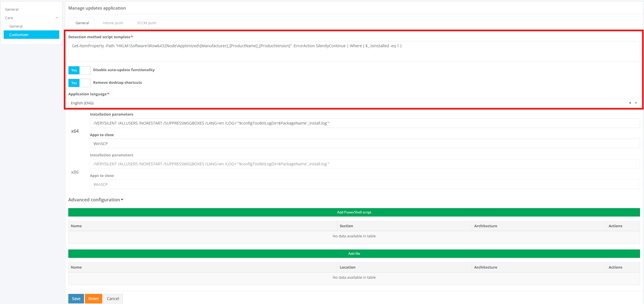The width and height of the screenshot is (644, 304).
Task: Sort scripts table by Section column
Action: coord(346,226)
